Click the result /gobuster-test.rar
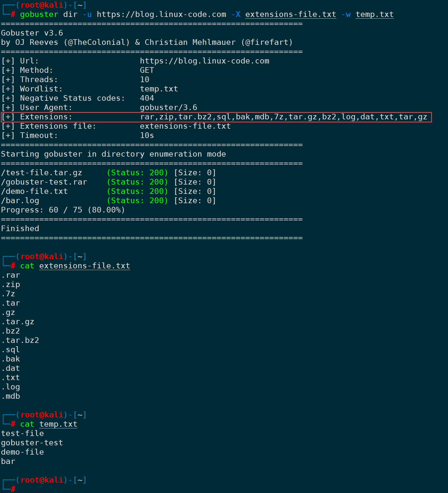 [x=44, y=182]
